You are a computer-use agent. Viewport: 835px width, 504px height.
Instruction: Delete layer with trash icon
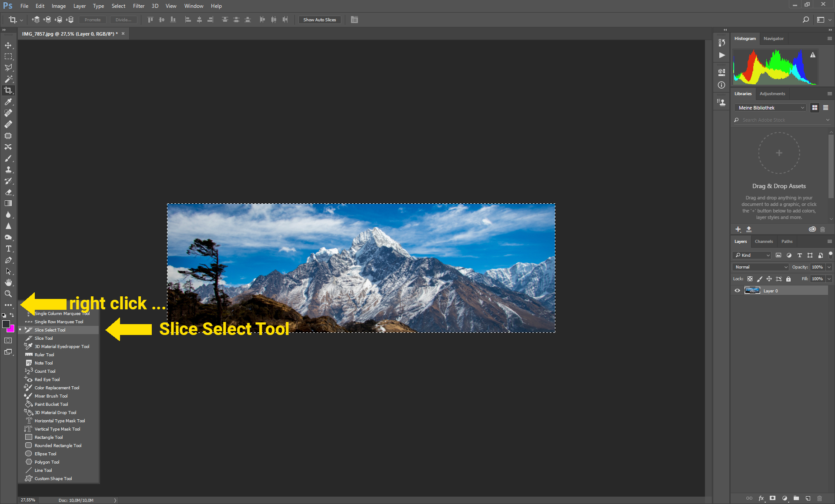click(x=820, y=498)
